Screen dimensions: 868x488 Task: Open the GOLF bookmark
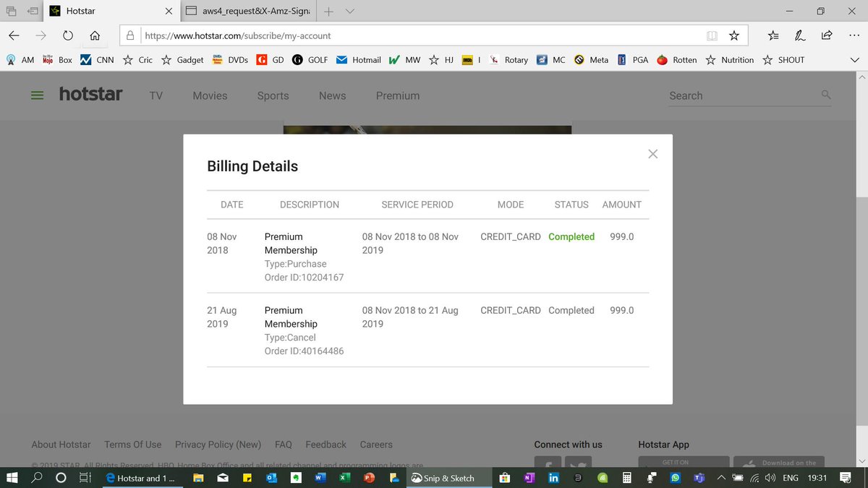point(310,60)
